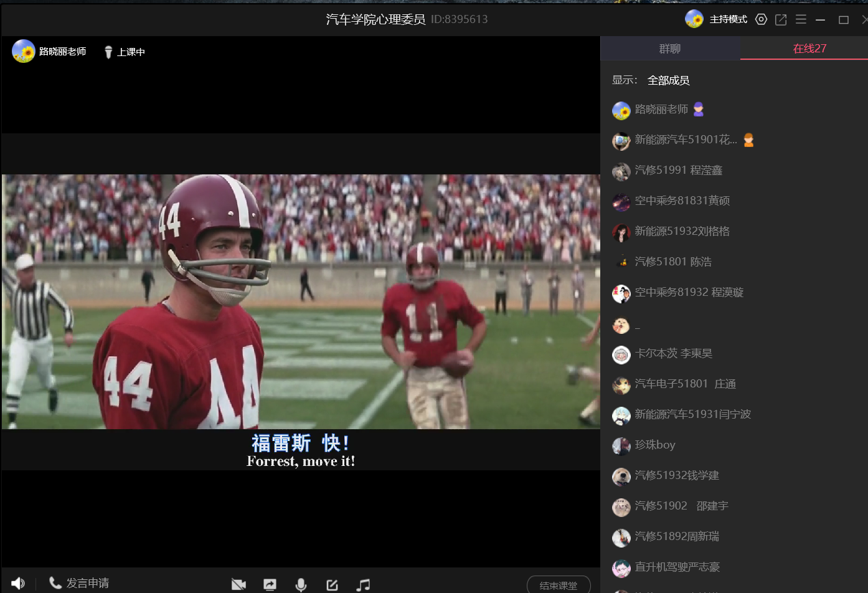Toggle the camera off icon
The height and width of the screenshot is (593, 868).
coord(238,584)
